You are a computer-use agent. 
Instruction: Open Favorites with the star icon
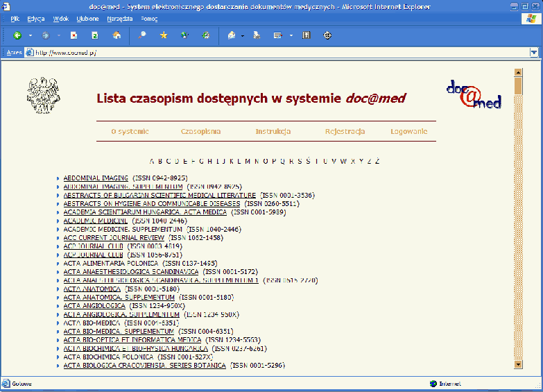click(x=164, y=35)
